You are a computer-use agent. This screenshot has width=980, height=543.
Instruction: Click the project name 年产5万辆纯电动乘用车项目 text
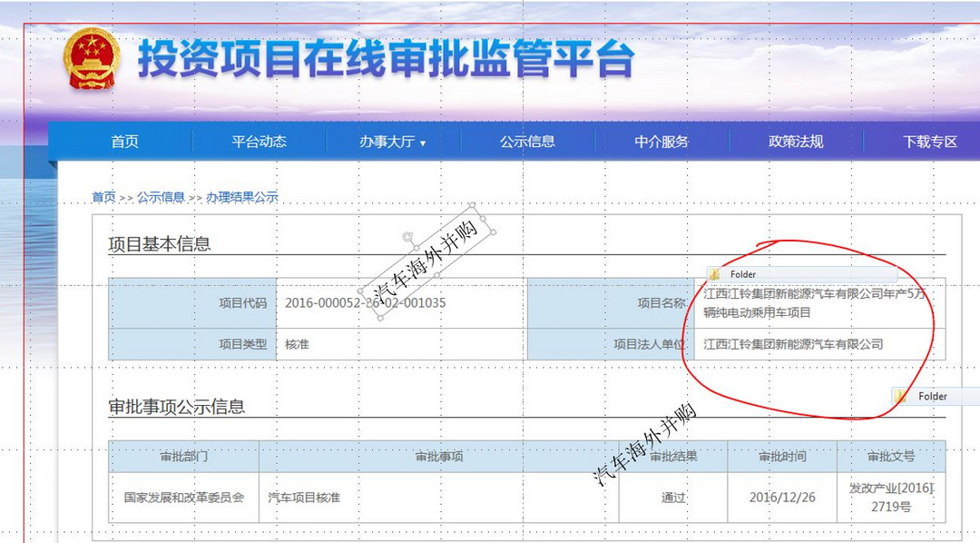pos(814,302)
